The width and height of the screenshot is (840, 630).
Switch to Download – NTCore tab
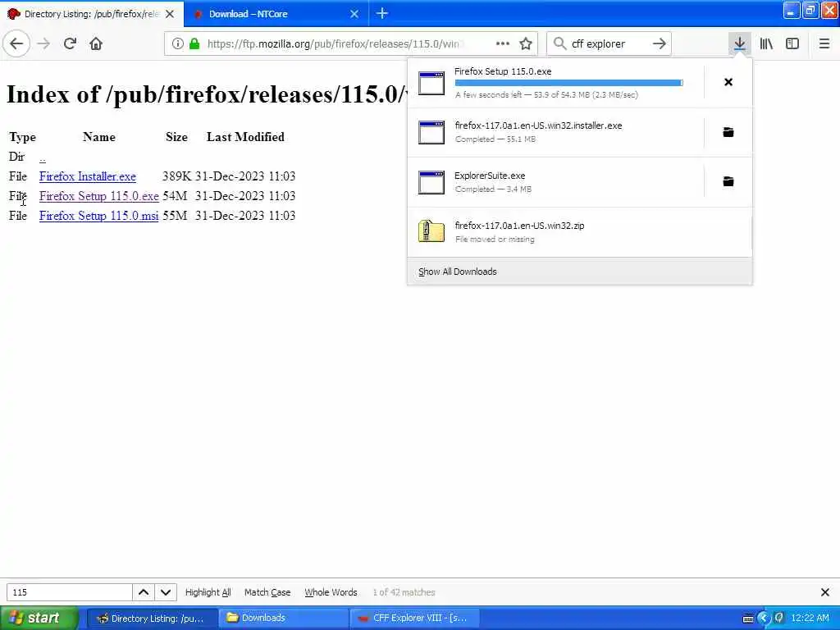pos(276,14)
